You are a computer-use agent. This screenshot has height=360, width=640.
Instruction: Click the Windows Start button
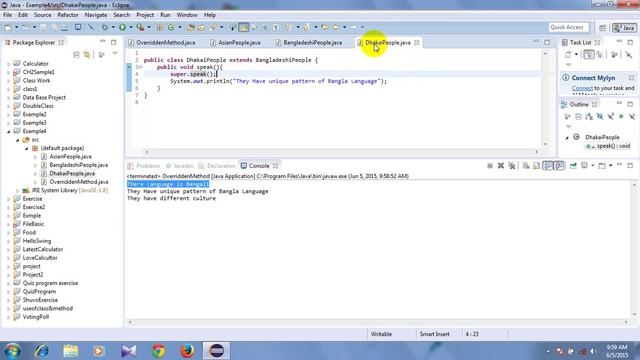(x=12, y=351)
